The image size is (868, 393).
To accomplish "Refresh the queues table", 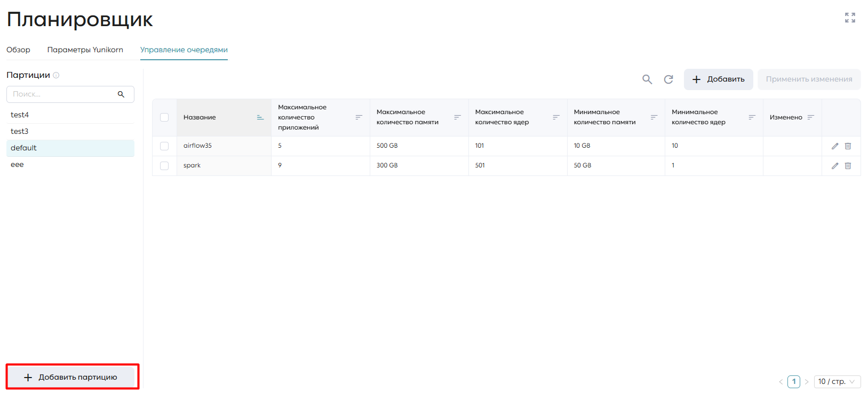I will (668, 79).
